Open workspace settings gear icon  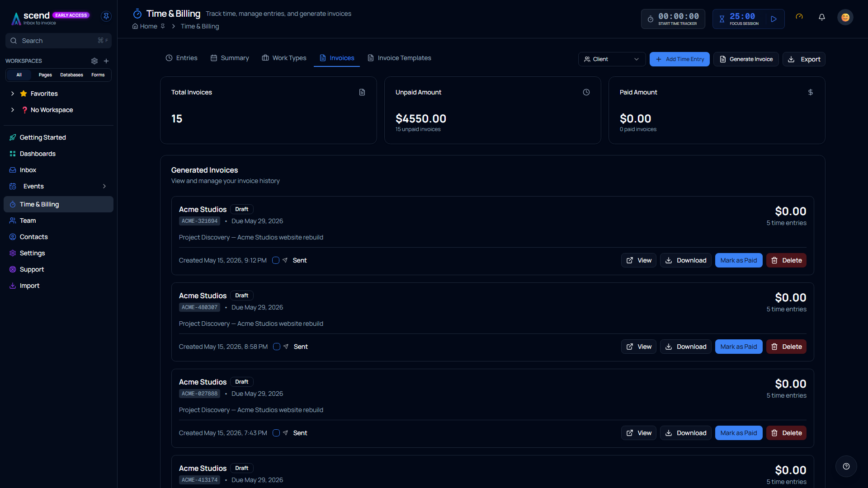(94, 61)
